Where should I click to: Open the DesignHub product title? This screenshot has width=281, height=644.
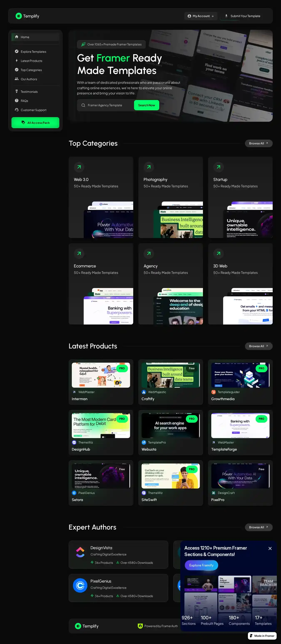81,449
